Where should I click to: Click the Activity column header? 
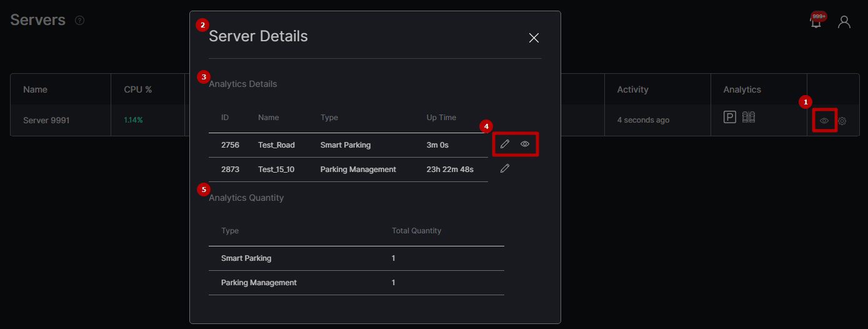click(x=632, y=89)
